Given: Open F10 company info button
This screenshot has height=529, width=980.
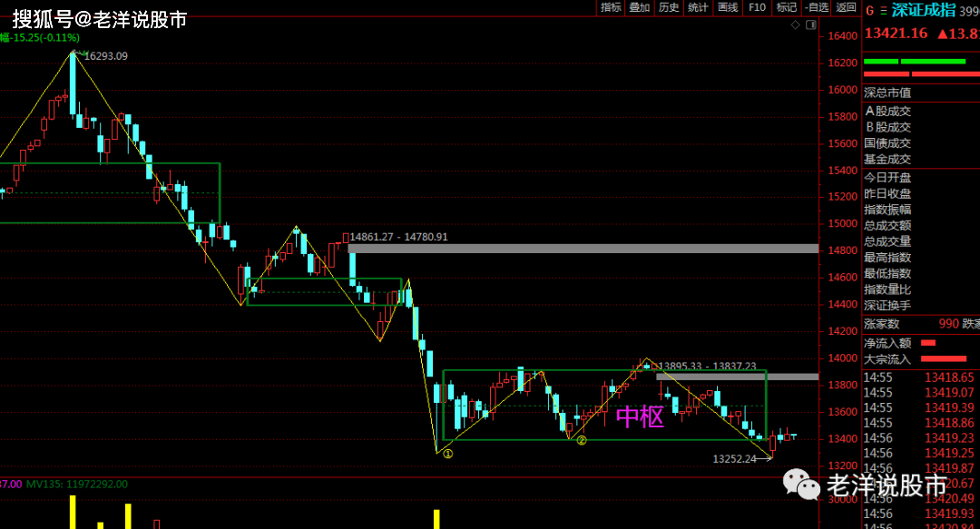Looking at the screenshot, I should click(757, 7).
